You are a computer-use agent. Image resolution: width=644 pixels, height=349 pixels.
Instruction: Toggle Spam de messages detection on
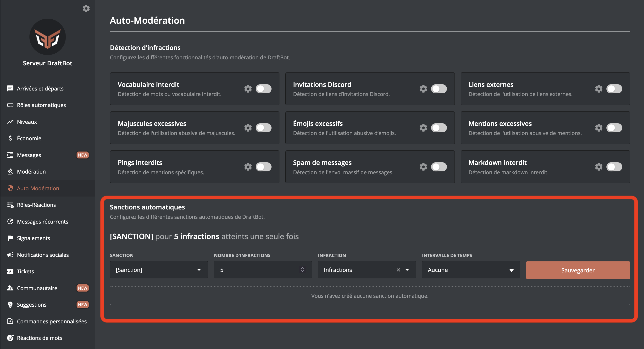tap(439, 167)
